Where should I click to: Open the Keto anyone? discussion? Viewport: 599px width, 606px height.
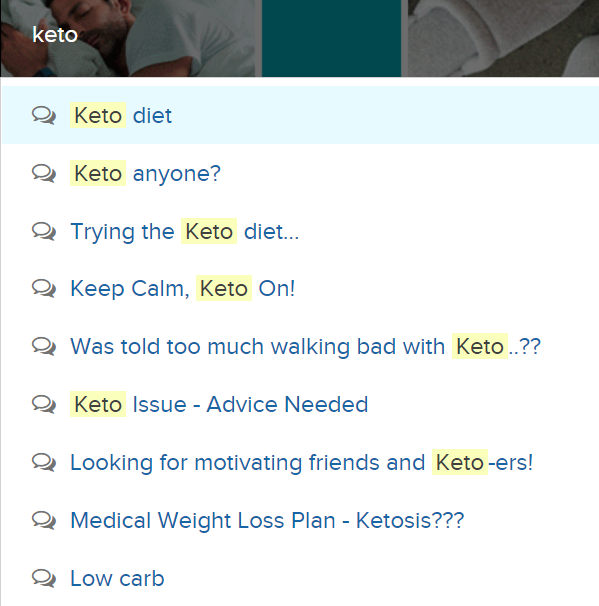tap(145, 173)
